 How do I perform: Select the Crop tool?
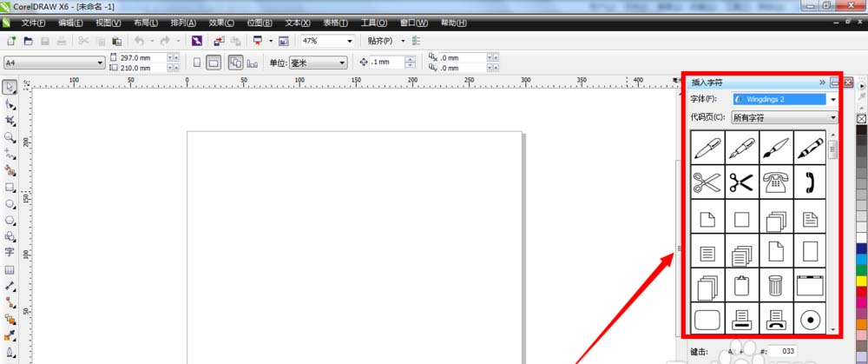[10, 121]
